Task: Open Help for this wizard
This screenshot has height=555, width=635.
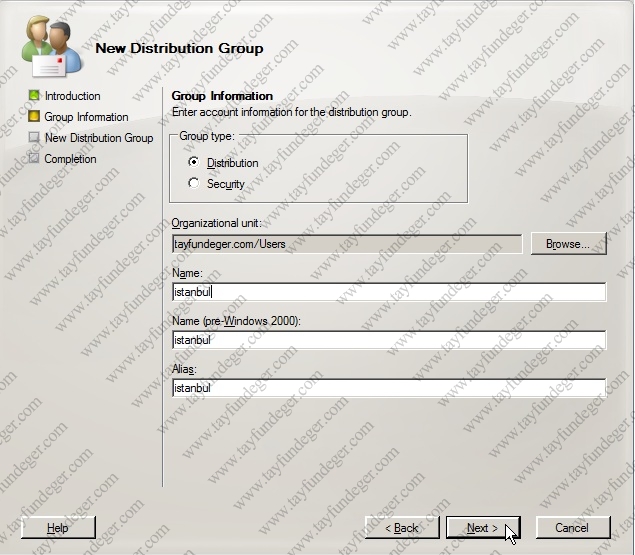Action: pos(58,527)
